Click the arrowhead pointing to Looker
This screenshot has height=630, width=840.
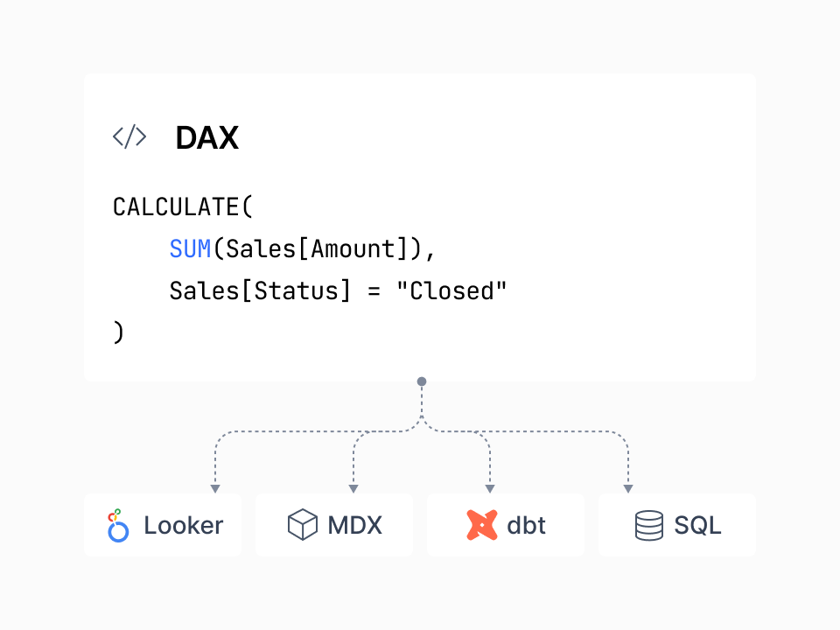215,488
